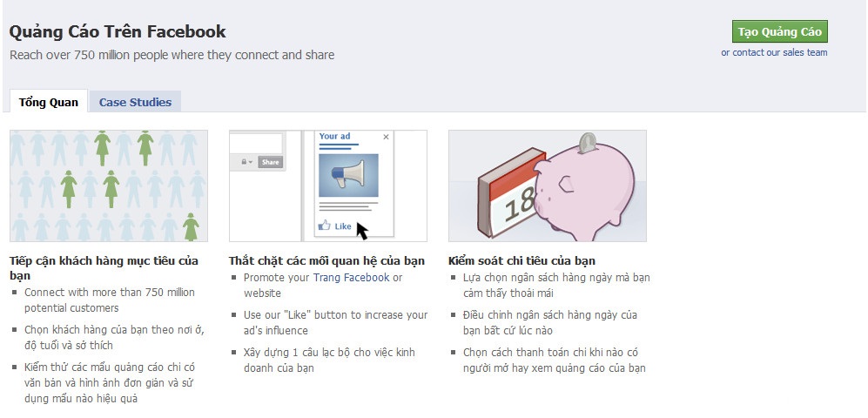
Task: Click bullet Use our "Like" button text
Action: point(335,323)
